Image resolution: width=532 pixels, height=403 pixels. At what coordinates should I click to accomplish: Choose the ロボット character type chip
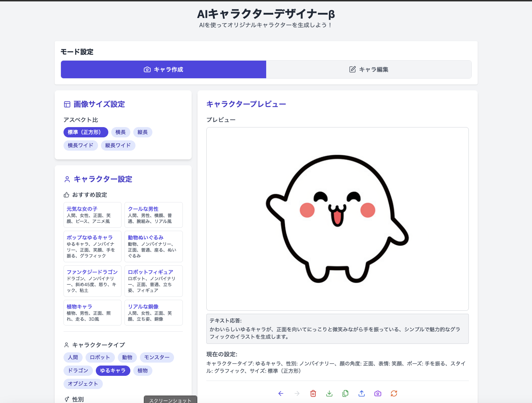[100, 357]
